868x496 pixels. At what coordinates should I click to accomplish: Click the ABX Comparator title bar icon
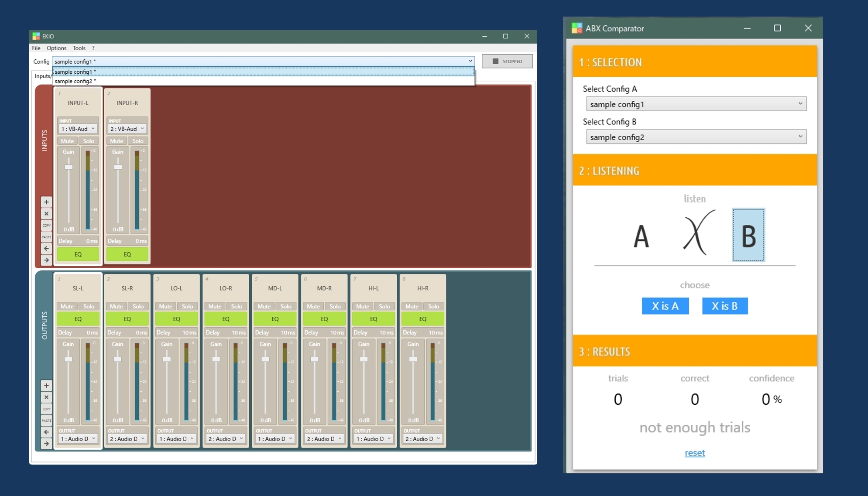coord(577,28)
